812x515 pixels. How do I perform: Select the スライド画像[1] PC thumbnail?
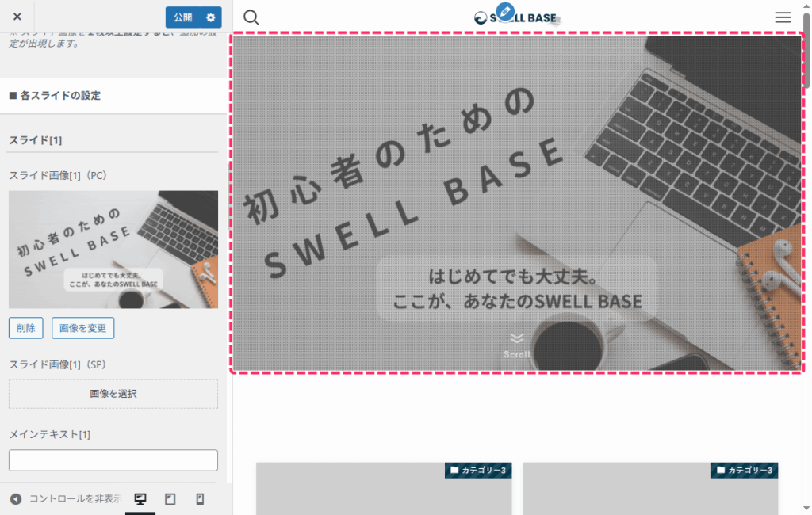pos(113,250)
